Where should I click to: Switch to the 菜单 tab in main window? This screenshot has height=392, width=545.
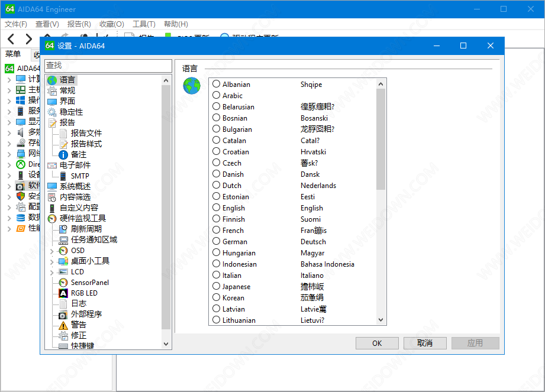coord(13,54)
